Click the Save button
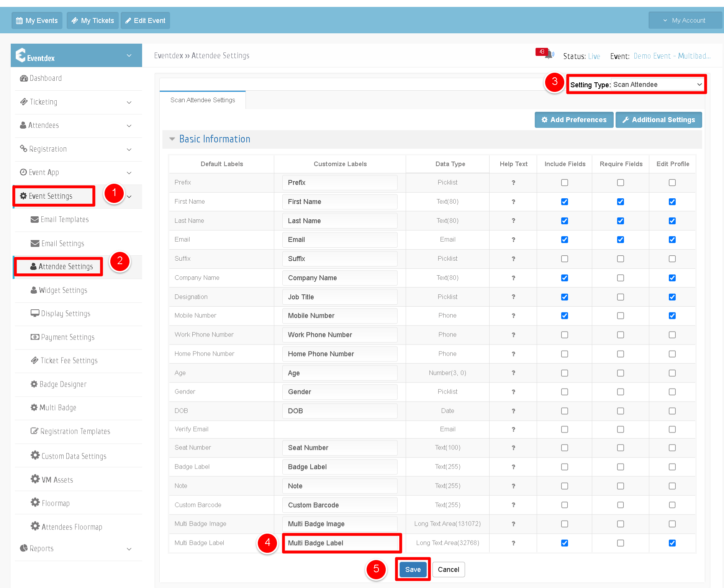Screen dimensions: 724x588 point(413,569)
